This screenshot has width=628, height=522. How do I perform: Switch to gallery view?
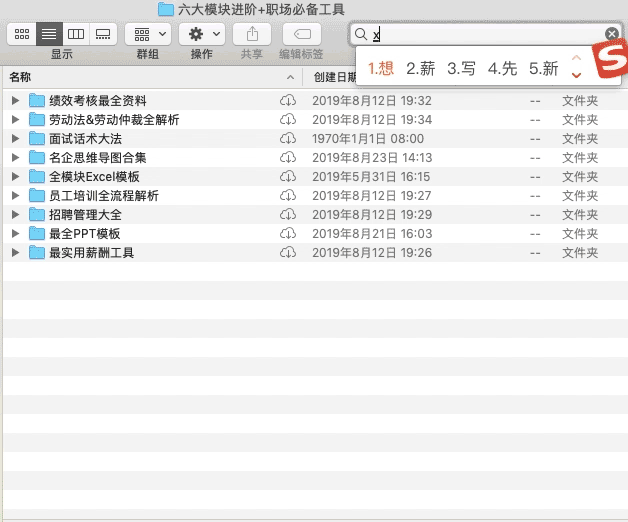pos(103,34)
